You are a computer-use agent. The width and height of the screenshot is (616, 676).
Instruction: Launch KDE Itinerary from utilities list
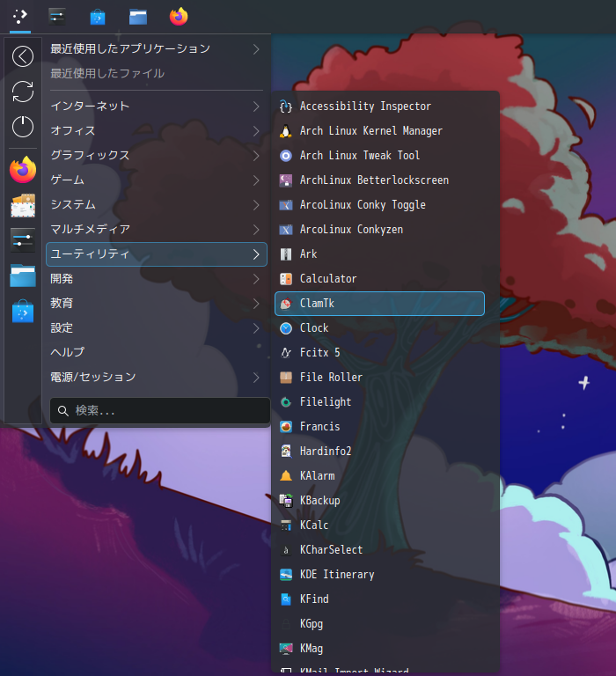point(380,575)
